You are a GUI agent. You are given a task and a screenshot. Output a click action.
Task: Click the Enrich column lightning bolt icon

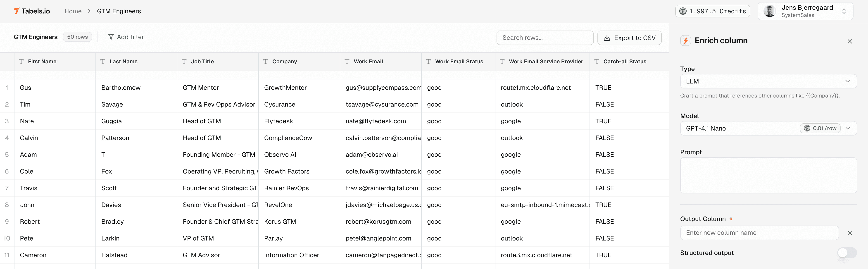[685, 41]
